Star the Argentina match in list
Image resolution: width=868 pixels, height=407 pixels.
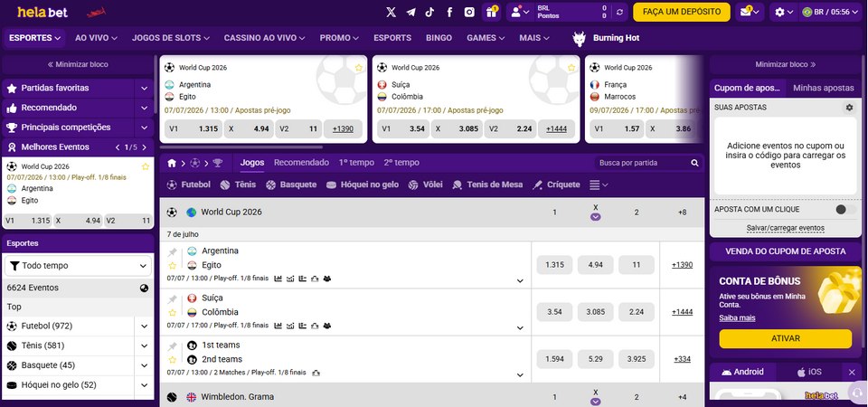172,266
